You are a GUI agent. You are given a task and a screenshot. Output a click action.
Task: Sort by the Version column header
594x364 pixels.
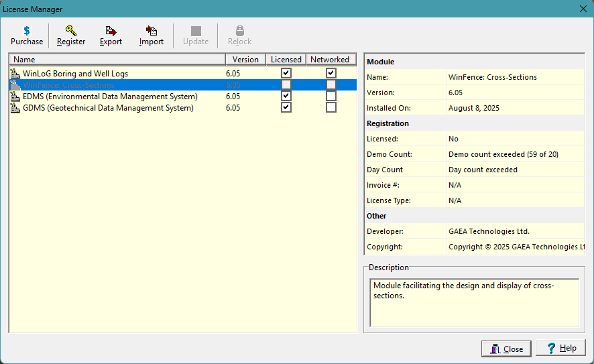pos(245,60)
